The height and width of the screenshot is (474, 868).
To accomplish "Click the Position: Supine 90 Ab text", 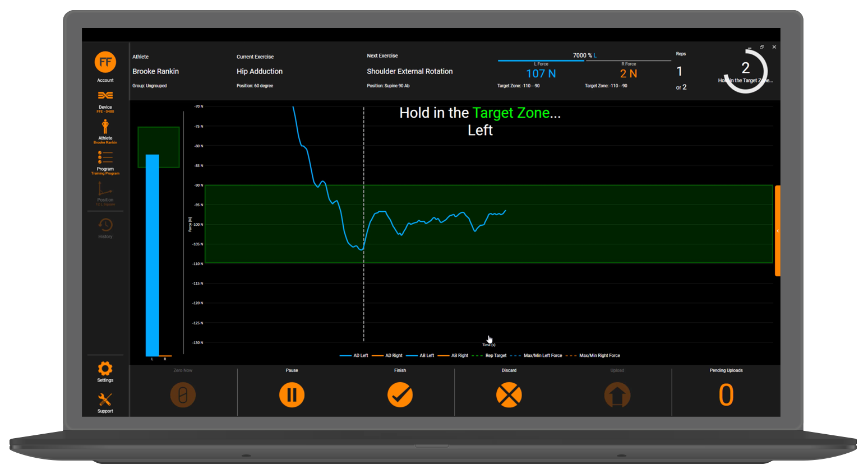I will point(389,86).
